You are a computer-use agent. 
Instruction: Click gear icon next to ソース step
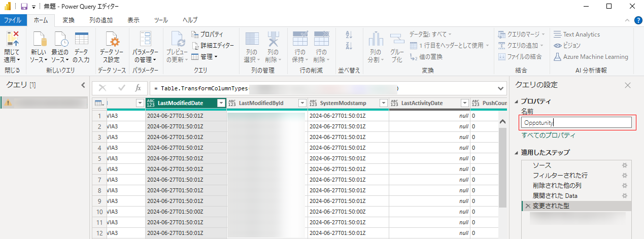point(625,165)
